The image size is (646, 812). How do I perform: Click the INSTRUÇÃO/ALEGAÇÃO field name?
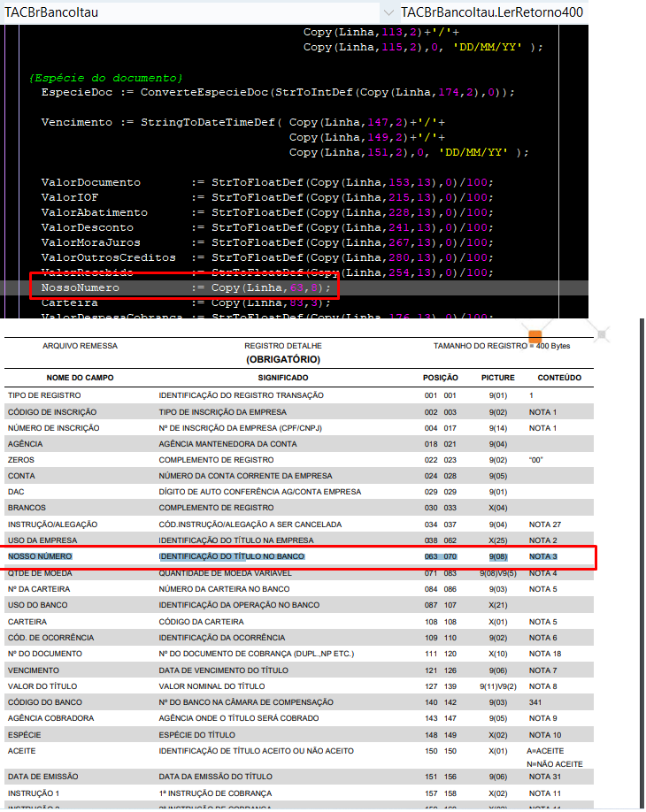point(52,525)
